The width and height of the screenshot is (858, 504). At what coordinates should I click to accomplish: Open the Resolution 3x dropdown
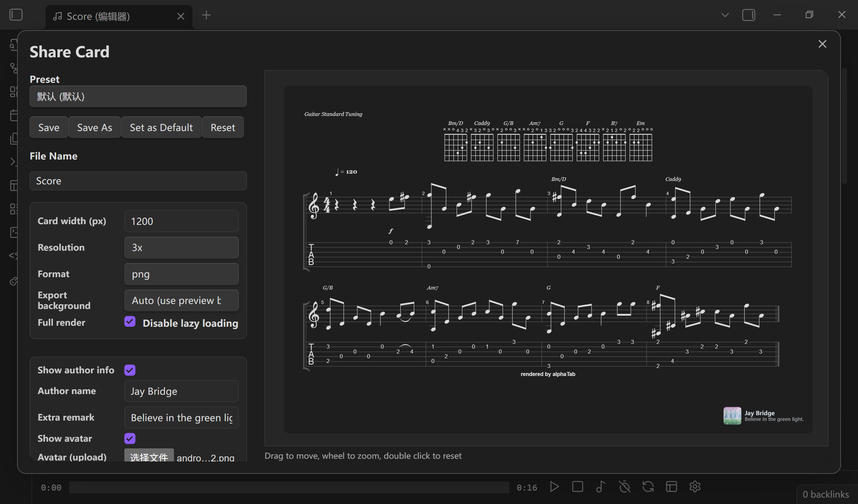point(181,248)
